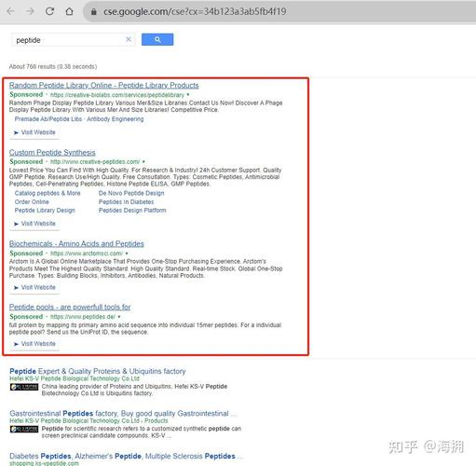Open Random Peptide Library Online ad title

point(104,85)
